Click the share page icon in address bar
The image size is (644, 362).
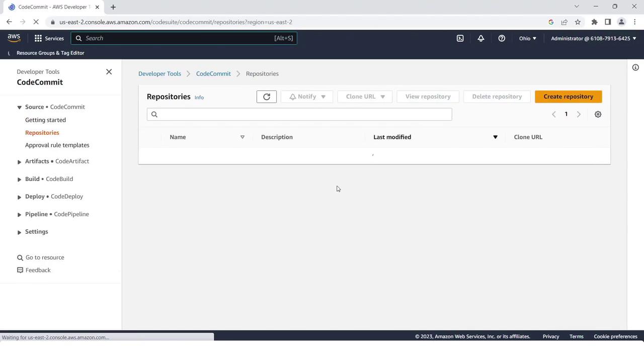point(564,22)
